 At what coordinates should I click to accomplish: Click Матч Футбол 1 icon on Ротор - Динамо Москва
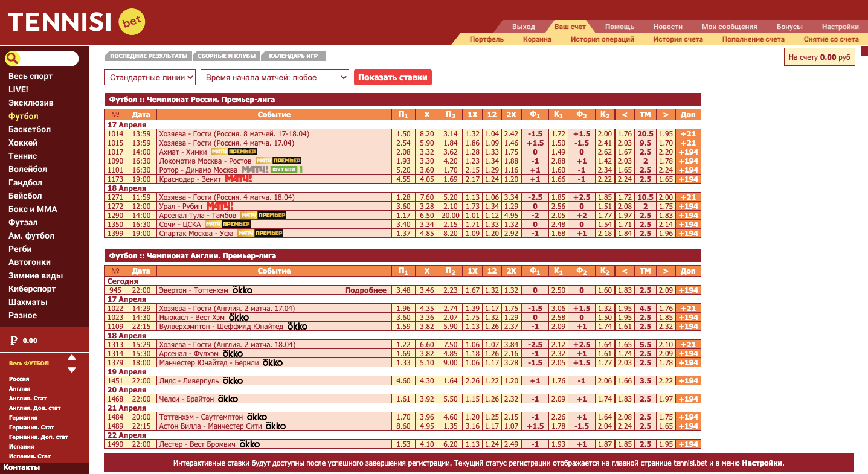[x=271, y=170]
